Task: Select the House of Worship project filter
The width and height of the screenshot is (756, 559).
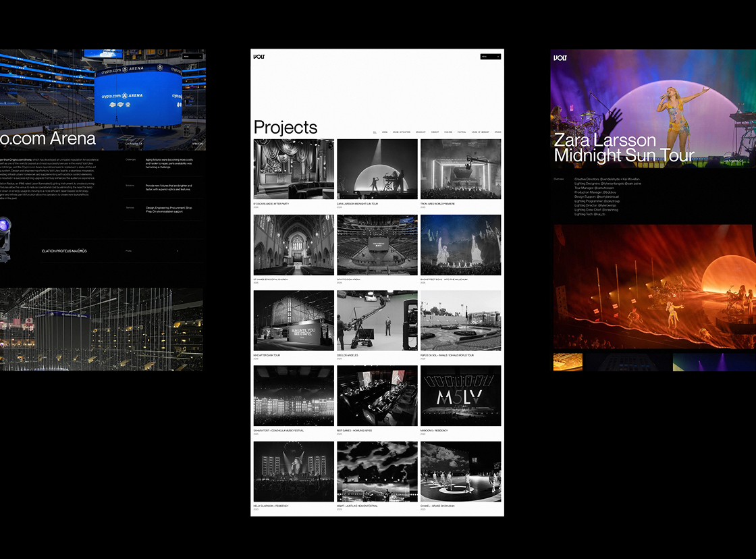Action: point(480,132)
